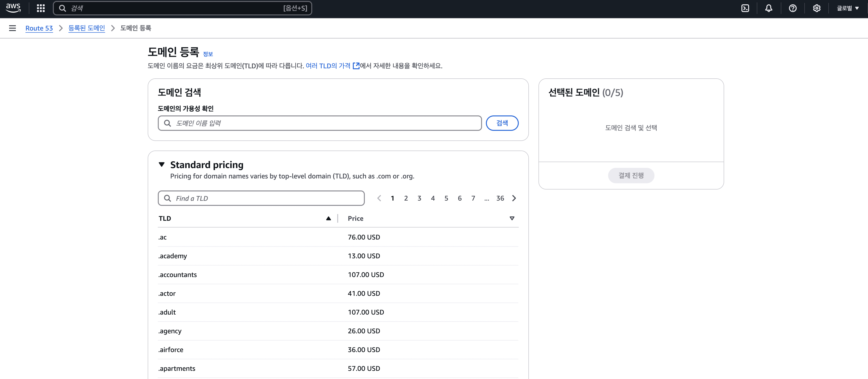Go to next pagination page arrow
Viewport: 868px width, 379px height.
click(514, 198)
